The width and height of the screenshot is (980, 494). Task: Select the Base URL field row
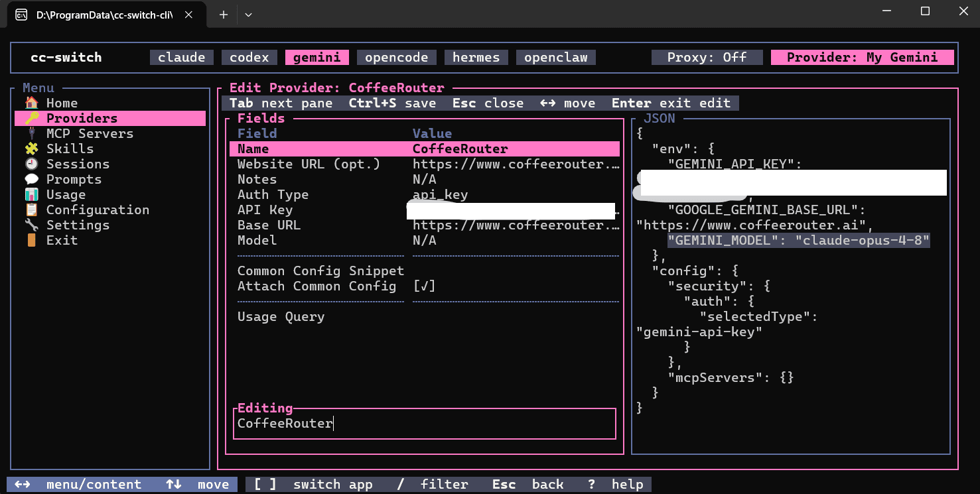click(425, 225)
